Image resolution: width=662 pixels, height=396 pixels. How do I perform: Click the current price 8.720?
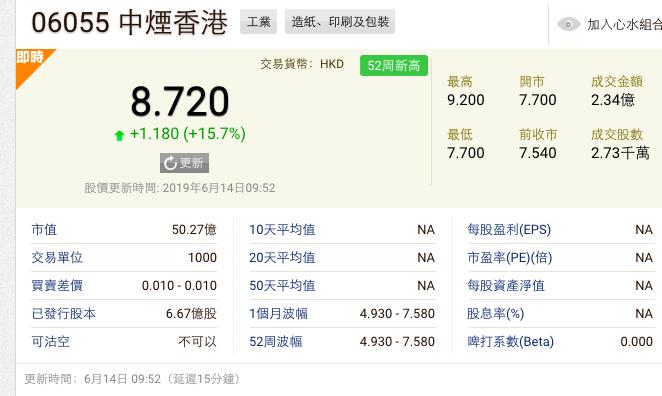pos(180,101)
